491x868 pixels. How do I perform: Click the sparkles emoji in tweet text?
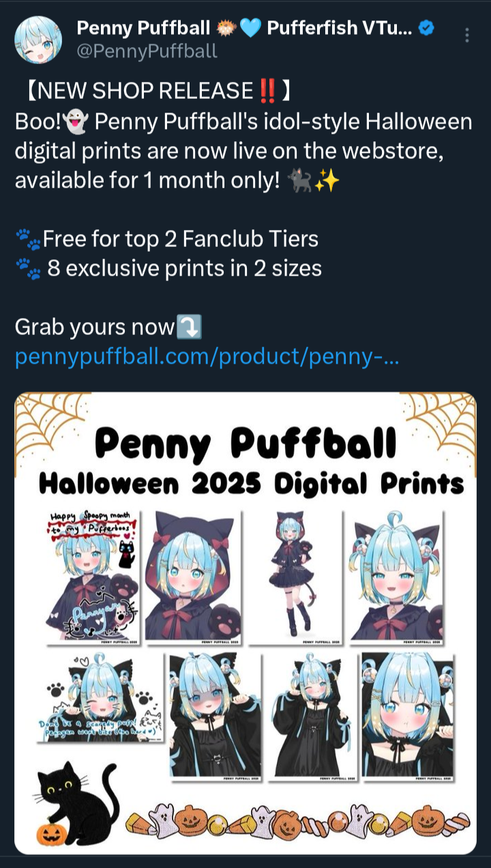[327, 182]
